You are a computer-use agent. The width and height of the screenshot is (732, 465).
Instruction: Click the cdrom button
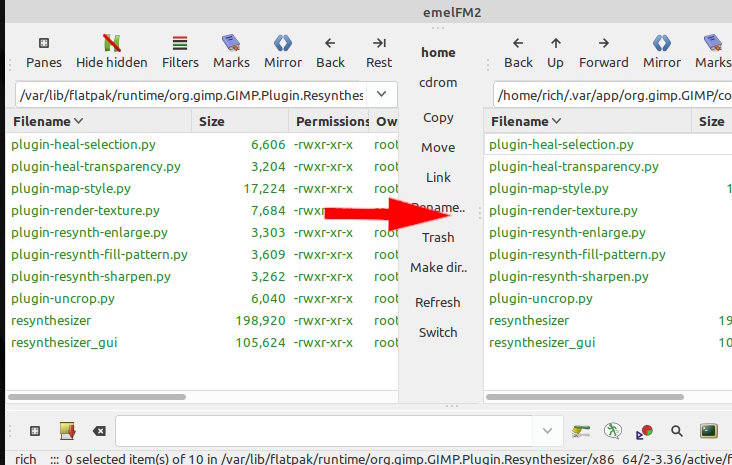click(438, 83)
